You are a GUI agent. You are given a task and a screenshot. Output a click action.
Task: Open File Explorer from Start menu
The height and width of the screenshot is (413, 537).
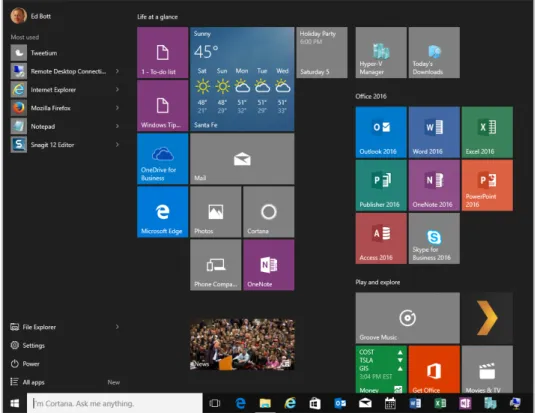click(x=65, y=327)
